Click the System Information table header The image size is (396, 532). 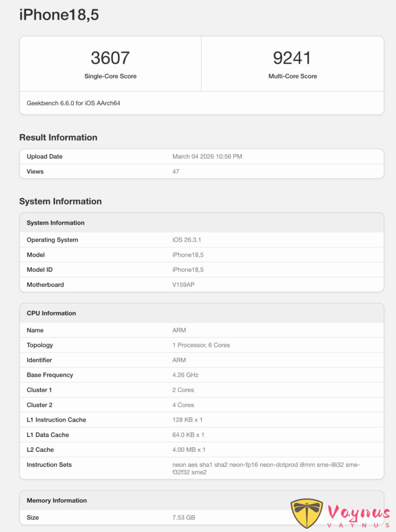pyautogui.click(x=56, y=223)
